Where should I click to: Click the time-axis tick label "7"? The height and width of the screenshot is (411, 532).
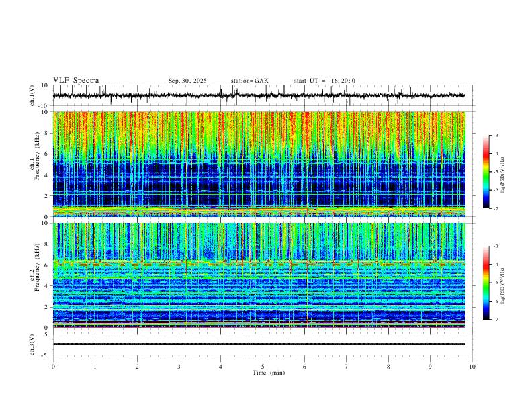[347, 367]
